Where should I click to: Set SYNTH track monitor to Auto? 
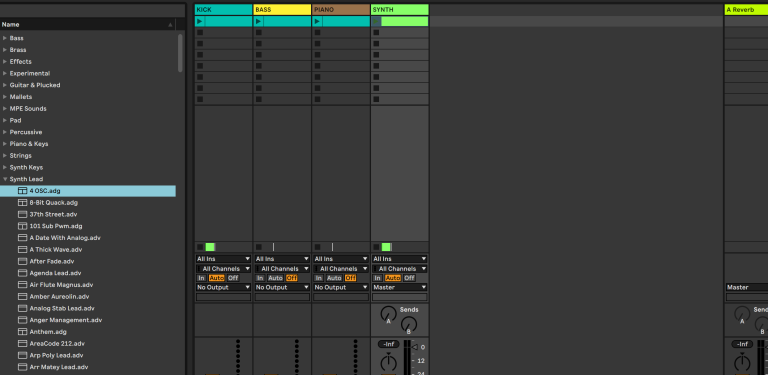[393, 278]
